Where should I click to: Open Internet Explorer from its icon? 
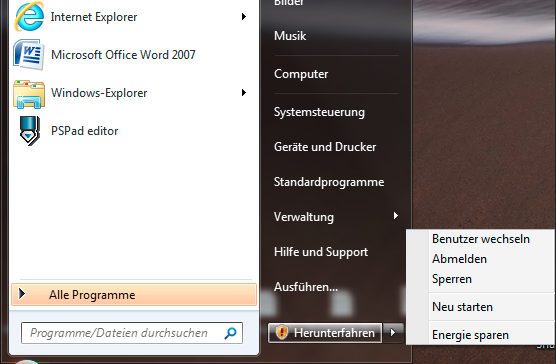tap(29, 17)
